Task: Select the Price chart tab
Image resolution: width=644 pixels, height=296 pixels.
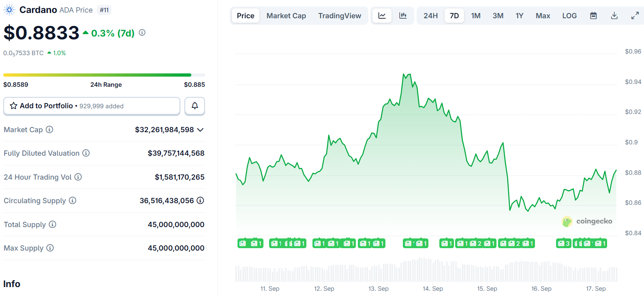Action: (246, 15)
